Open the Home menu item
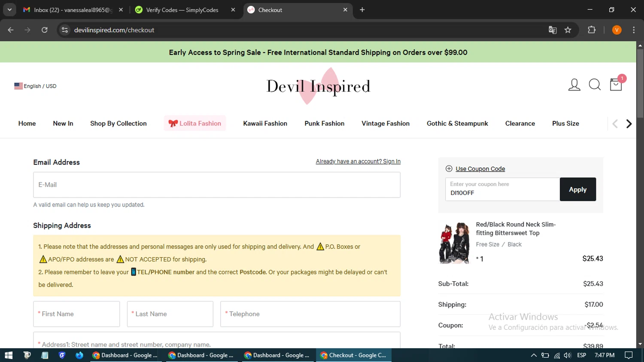This screenshot has height=362, width=644. 27,124
